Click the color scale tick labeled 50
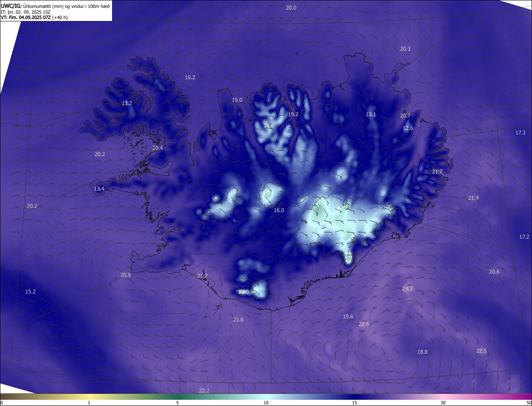 pos(529,403)
